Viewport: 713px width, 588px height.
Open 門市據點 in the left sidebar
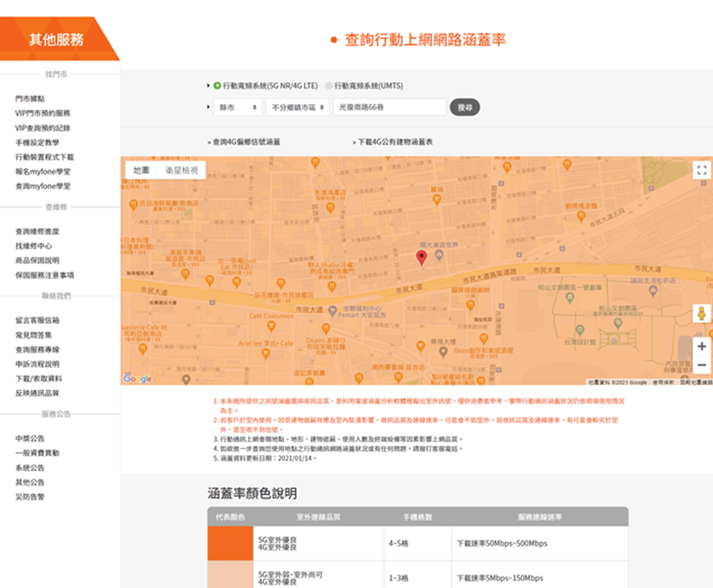pos(29,99)
